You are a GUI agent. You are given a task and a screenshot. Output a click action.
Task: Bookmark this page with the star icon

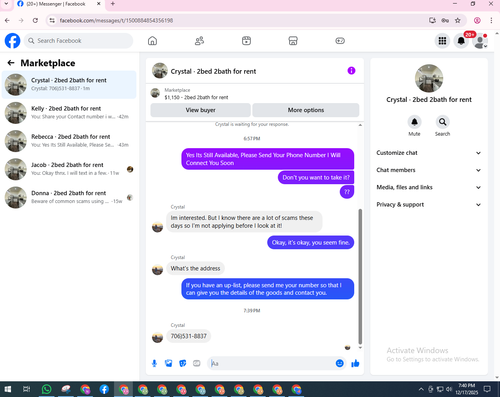pos(458,20)
